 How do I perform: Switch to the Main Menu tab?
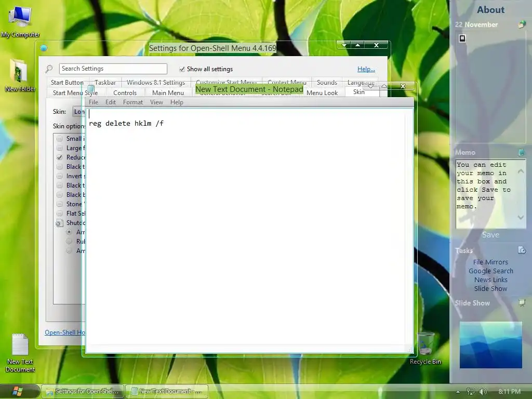(168, 92)
